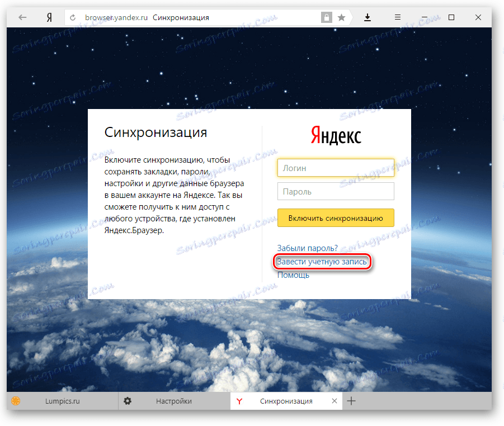The width and height of the screenshot is (504, 426).
Task: Click the Yandex Y icon on the sync tab
Action: 239,401
